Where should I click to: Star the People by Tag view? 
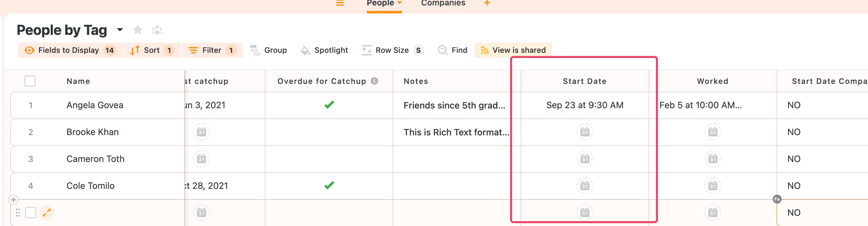[138, 30]
